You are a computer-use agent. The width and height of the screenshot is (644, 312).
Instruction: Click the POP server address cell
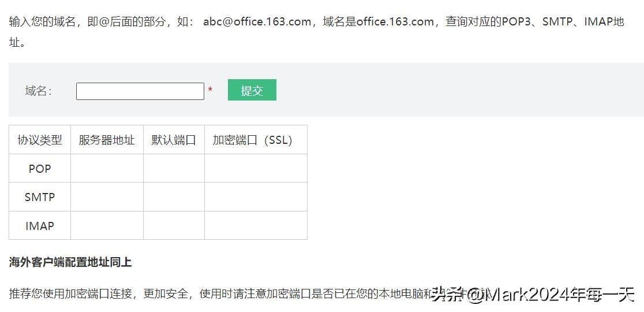point(107,169)
